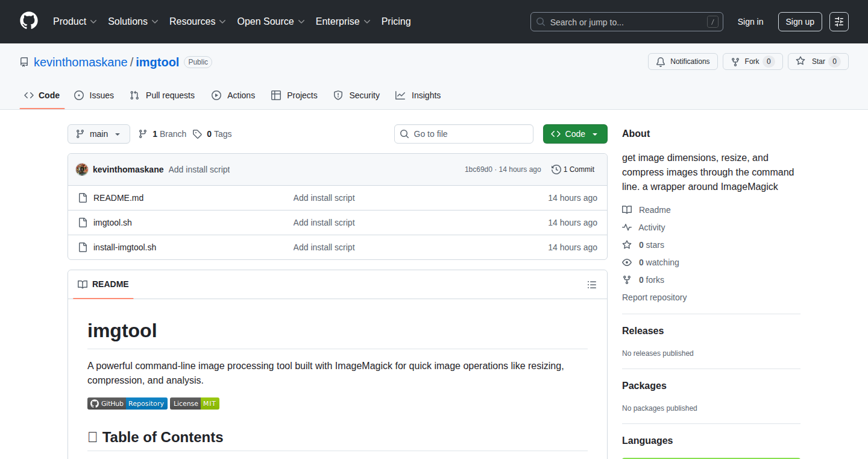This screenshot has width=868, height=459.
Task: Expand the Resources menu
Action: [x=198, y=22]
